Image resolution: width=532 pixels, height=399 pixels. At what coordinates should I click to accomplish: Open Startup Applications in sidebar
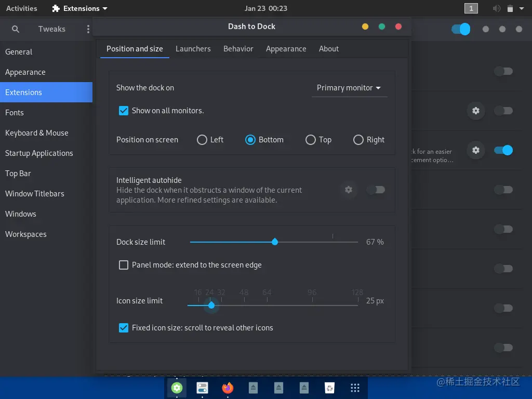coord(46,153)
